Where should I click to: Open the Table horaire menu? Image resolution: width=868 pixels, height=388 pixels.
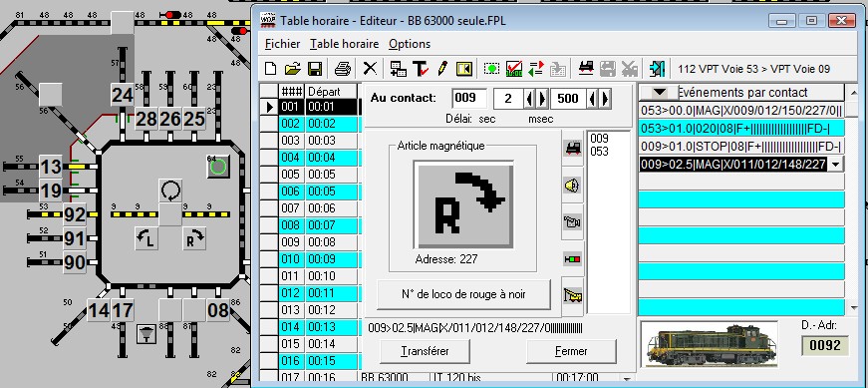tap(345, 44)
